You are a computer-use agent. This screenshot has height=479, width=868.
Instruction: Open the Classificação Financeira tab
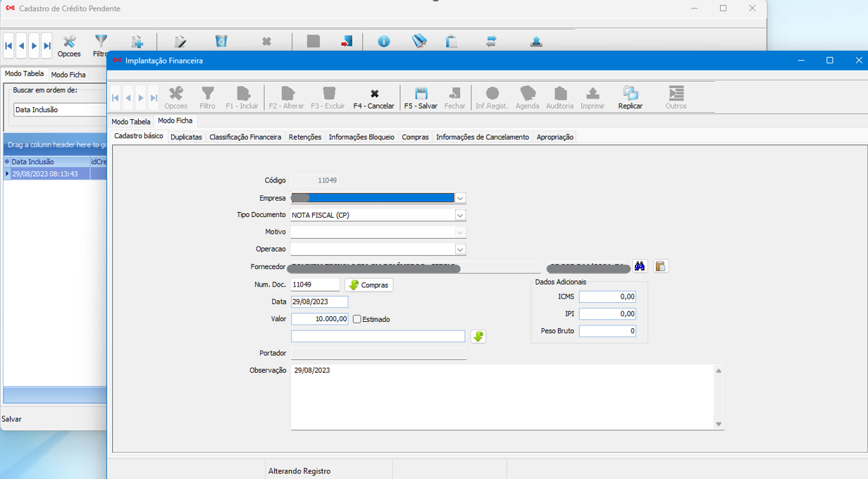pyautogui.click(x=245, y=137)
